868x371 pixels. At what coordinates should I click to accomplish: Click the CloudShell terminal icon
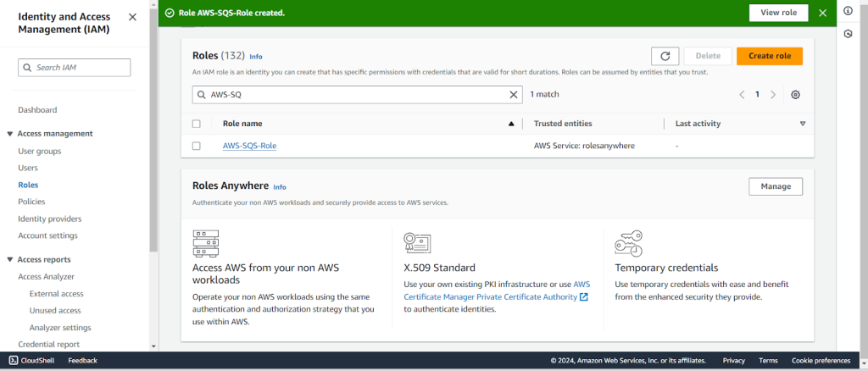14,361
